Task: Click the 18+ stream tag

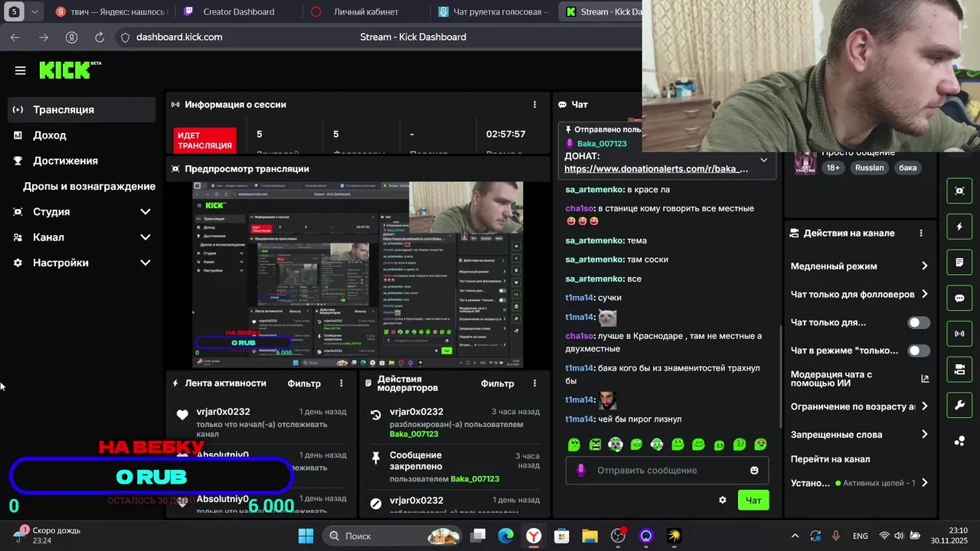Action: (833, 168)
